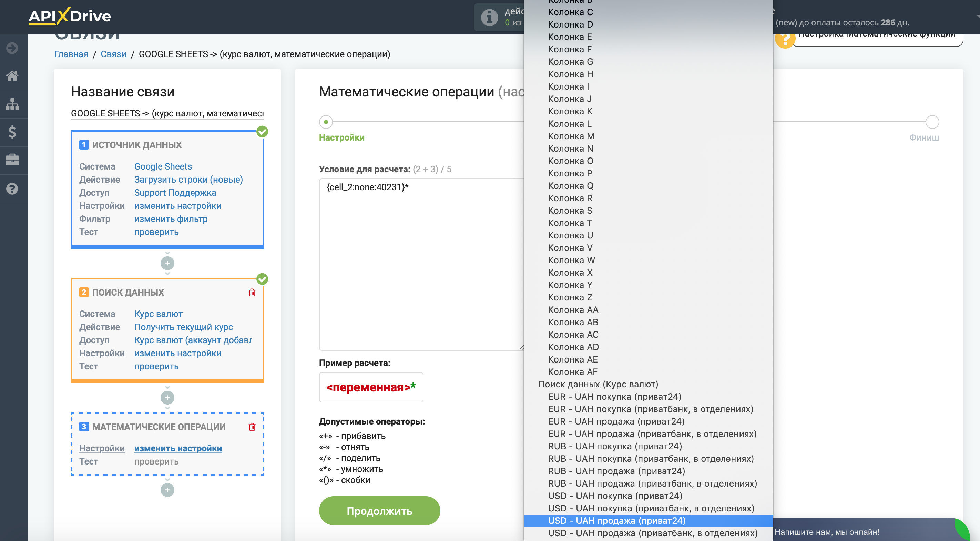Image resolution: width=980 pixels, height=541 pixels.
Task: Click изменить настройки in Источник данных
Action: click(178, 205)
